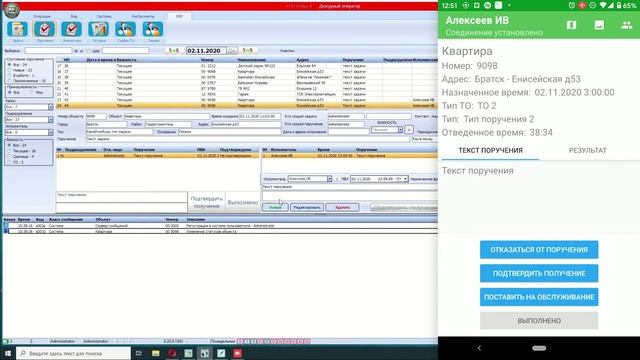Switch to the РЕЗУЛЬТАТ tab on phone
640x360 pixels.
tap(588, 150)
